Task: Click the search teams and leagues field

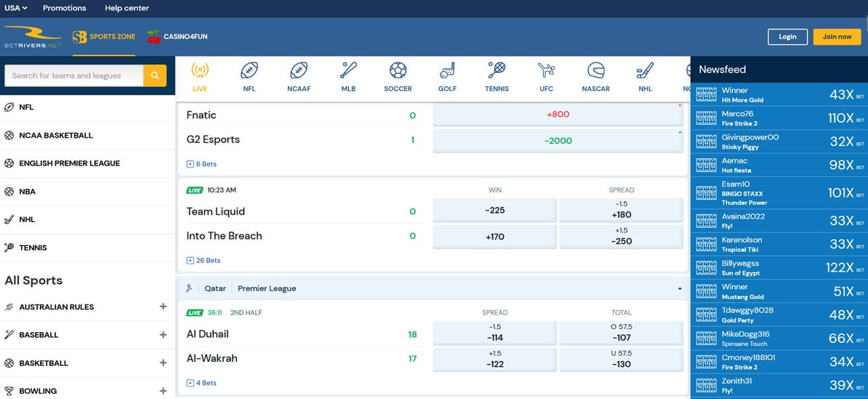Action: (x=74, y=76)
